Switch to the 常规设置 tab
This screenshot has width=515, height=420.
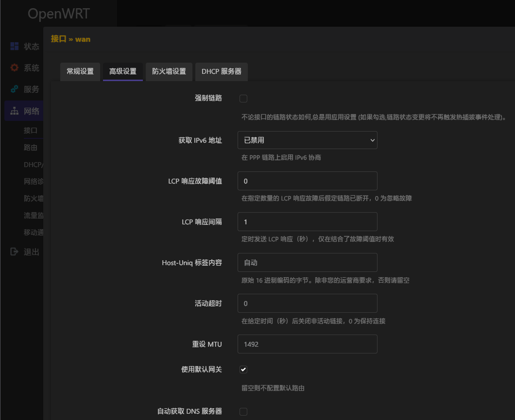pos(80,71)
